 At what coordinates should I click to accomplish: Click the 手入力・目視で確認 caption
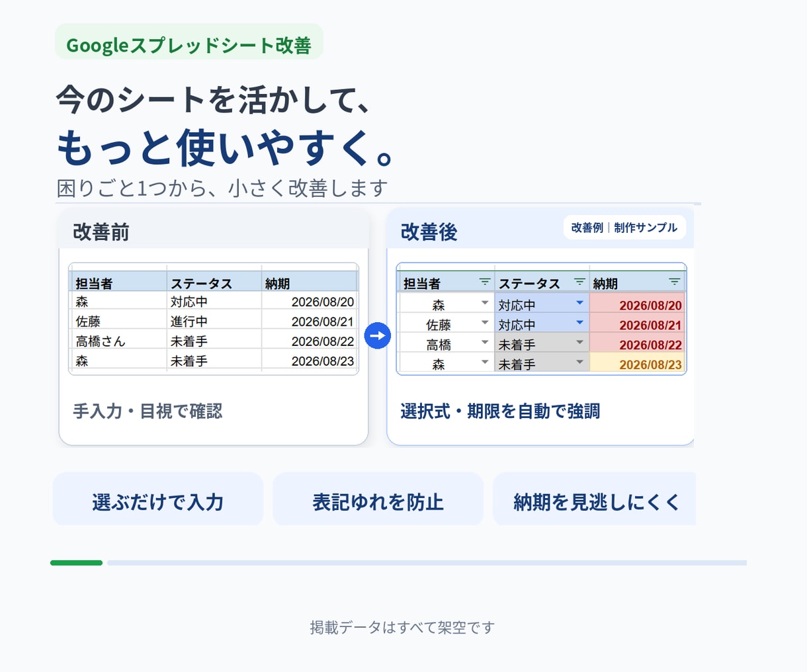click(x=148, y=411)
